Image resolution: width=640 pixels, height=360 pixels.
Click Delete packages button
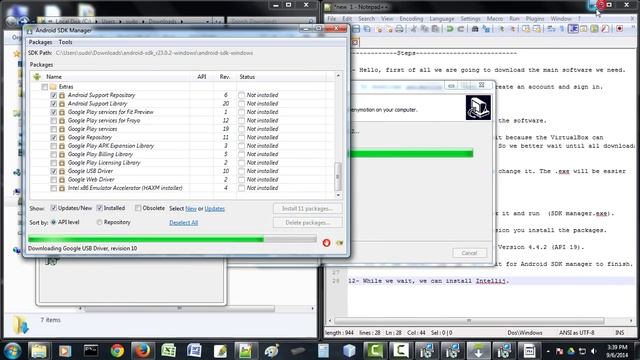click(x=307, y=222)
